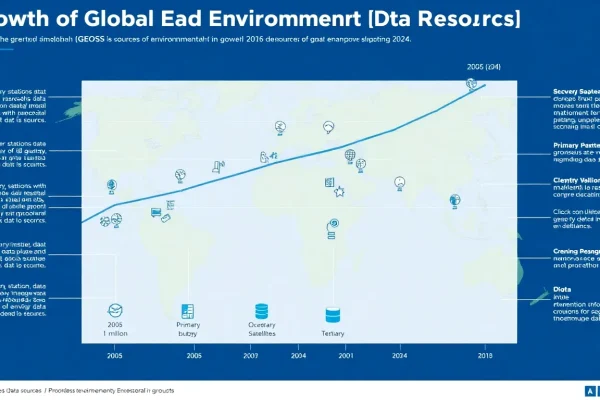Click the '2018' axis label
The height and width of the screenshot is (400, 600).
point(485,356)
